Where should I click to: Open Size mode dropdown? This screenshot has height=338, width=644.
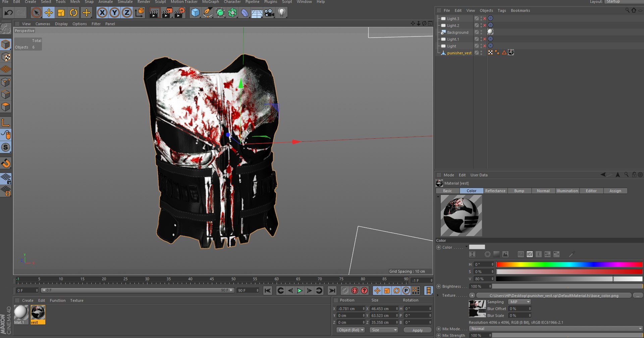[384, 330]
